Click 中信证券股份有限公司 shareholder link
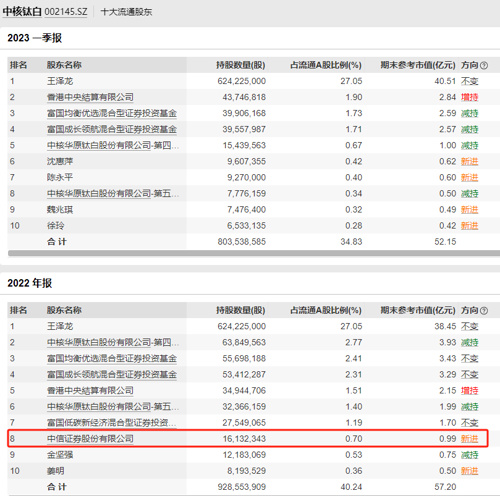 (x=90, y=438)
